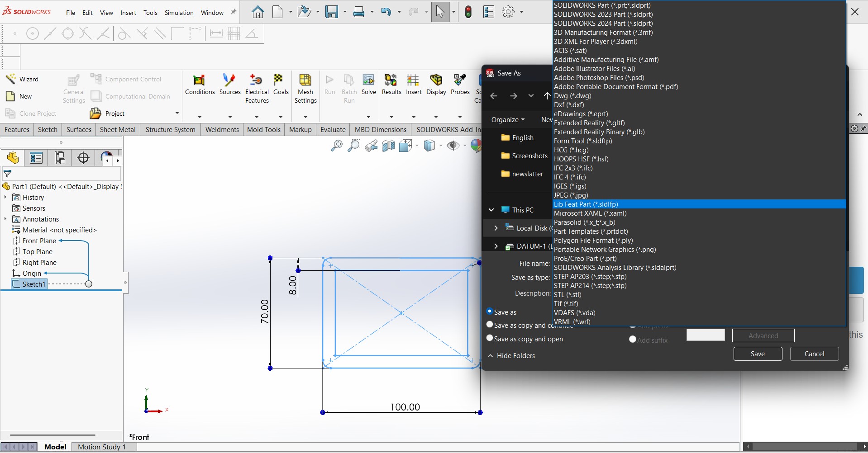The image size is (868, 453).
Task: Open the Simulation menu
Action: (x=179, y=13)
